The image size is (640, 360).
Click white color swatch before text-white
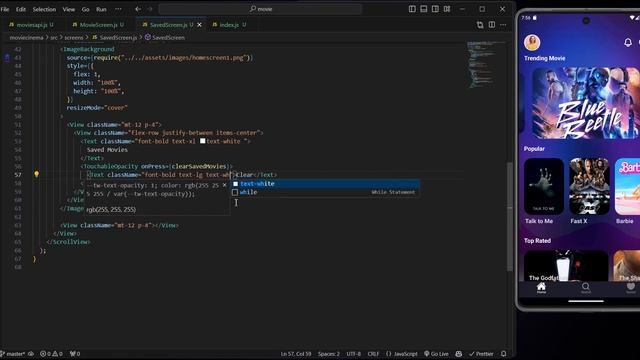(x=202, y=141)
